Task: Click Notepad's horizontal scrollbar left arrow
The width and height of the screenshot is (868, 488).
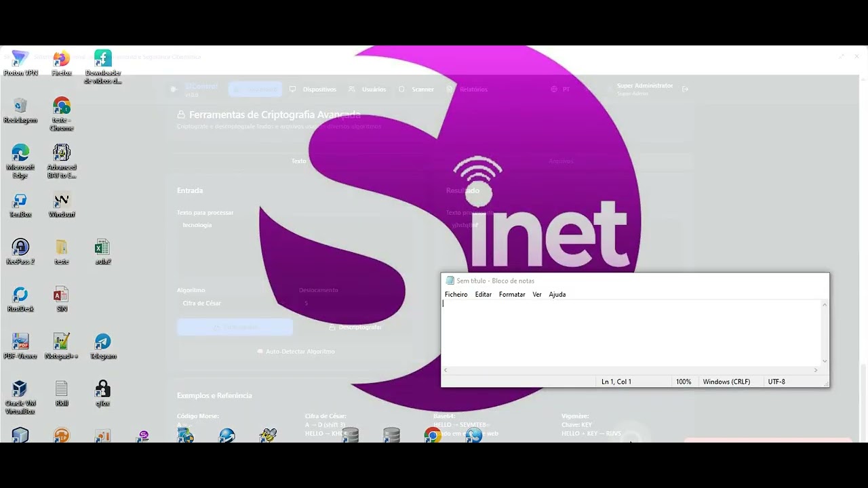Action: tap(446, 370)
